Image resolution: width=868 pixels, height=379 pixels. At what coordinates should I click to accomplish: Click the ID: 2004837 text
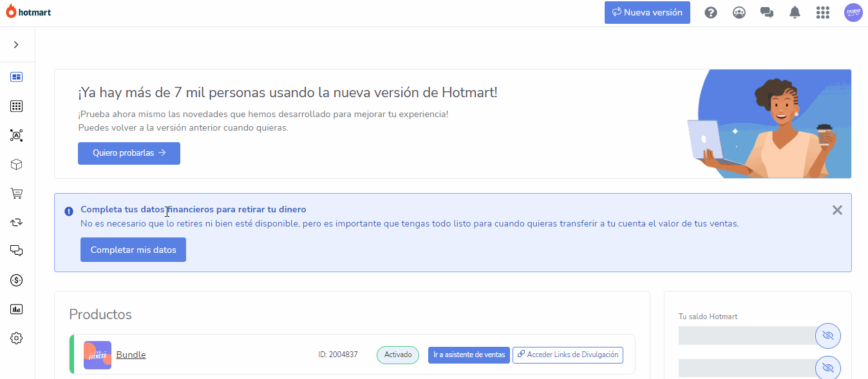click(338, 355)
